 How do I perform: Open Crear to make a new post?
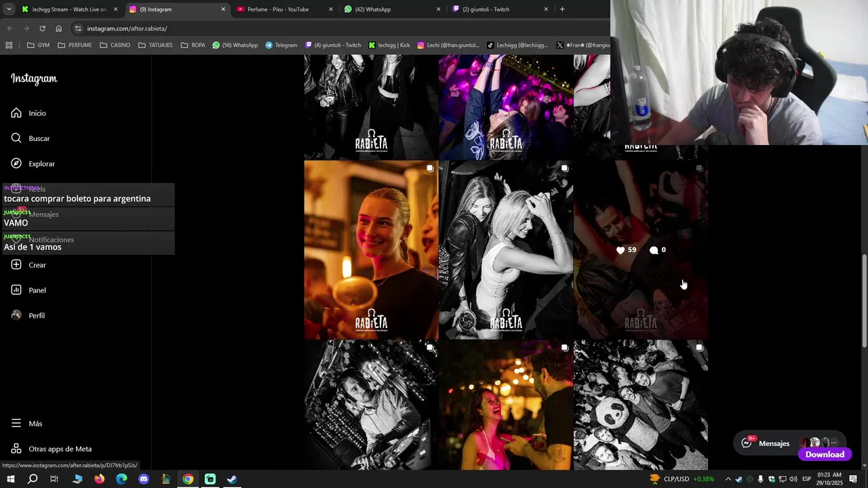(28, 265)
